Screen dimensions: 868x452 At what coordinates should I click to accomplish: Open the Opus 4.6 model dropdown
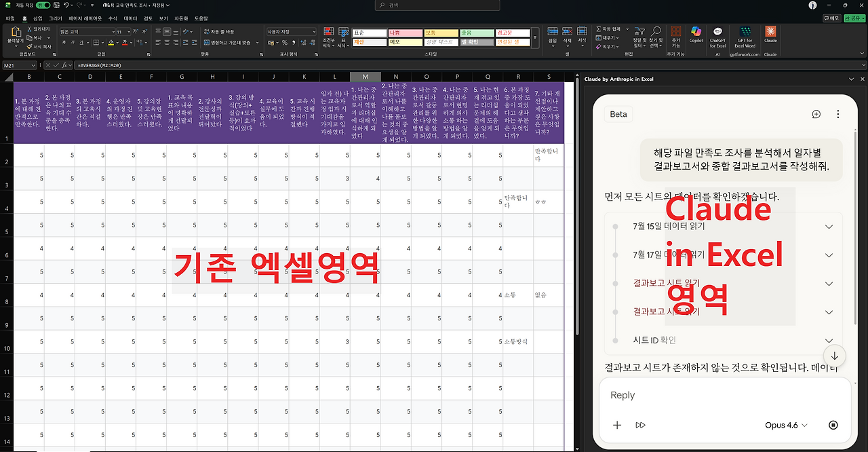785,425
